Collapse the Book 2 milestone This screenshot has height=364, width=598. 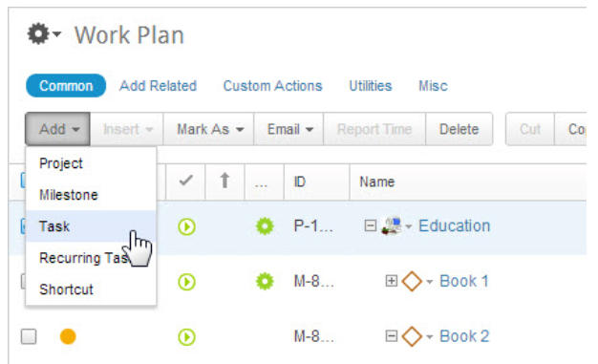tap(391, 336)
